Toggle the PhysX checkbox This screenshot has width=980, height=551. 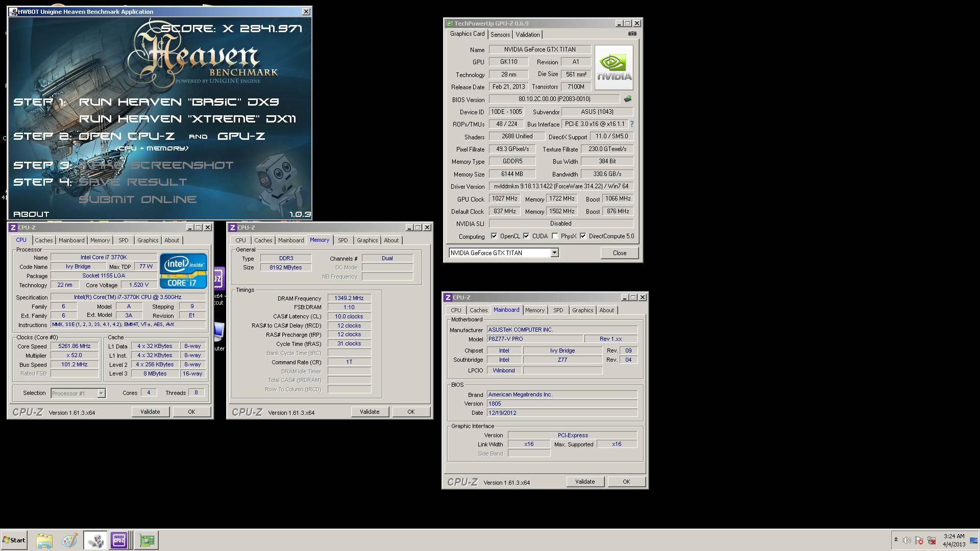click(555, 236)
